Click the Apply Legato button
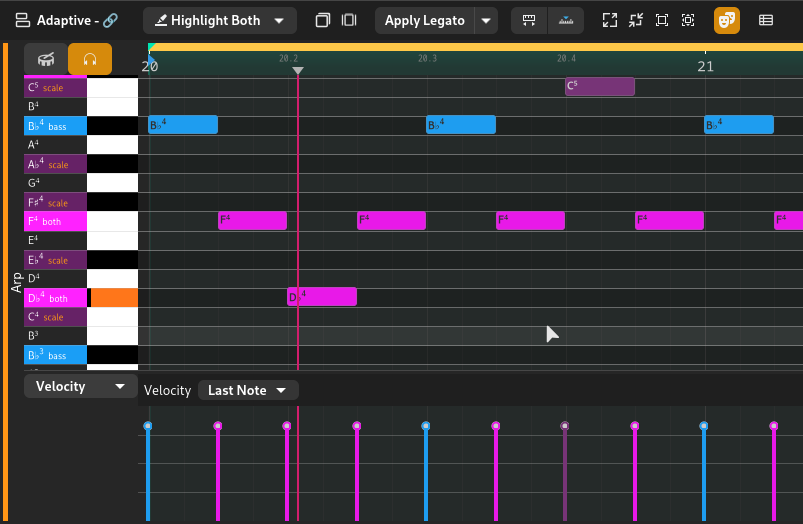The width and height of the screenshot is (803, 524). click(425, 20)
